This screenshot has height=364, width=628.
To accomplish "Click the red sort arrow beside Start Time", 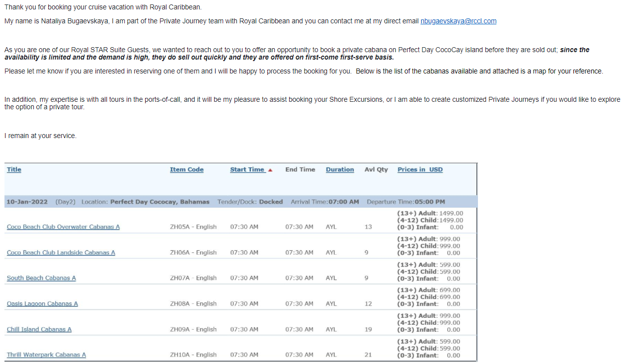I will pyautogui.click(x=270, y=170).
